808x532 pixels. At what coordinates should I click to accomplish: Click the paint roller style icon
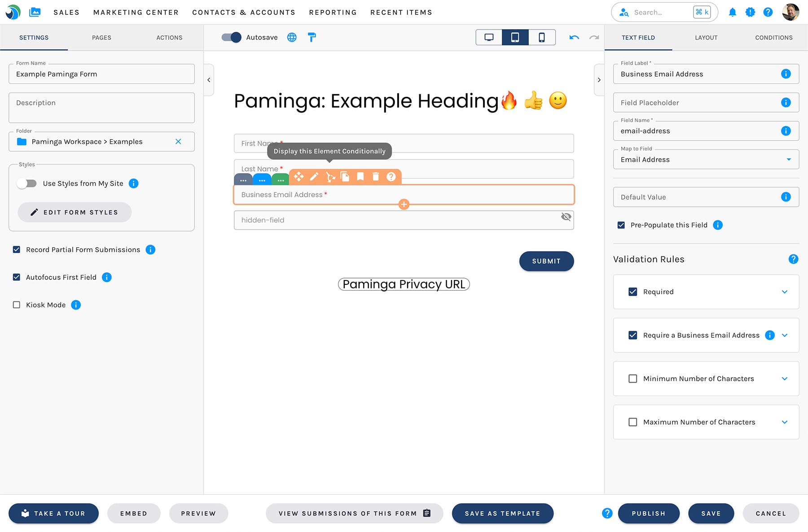point(312,38)
